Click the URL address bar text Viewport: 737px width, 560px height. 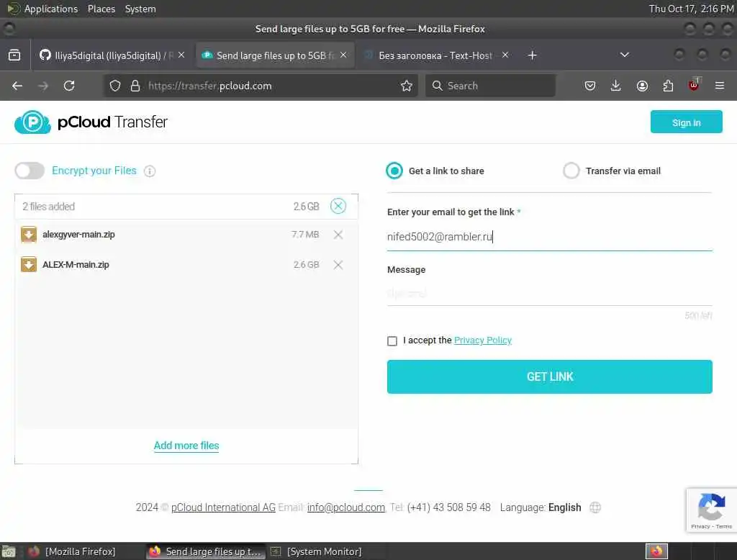[210, 86]
